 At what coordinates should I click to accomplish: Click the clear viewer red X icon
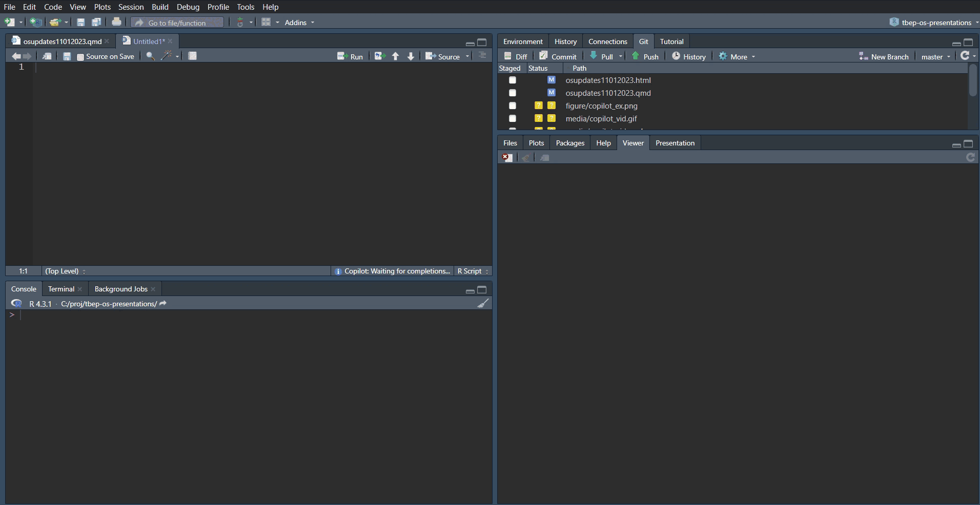(507, 158)
